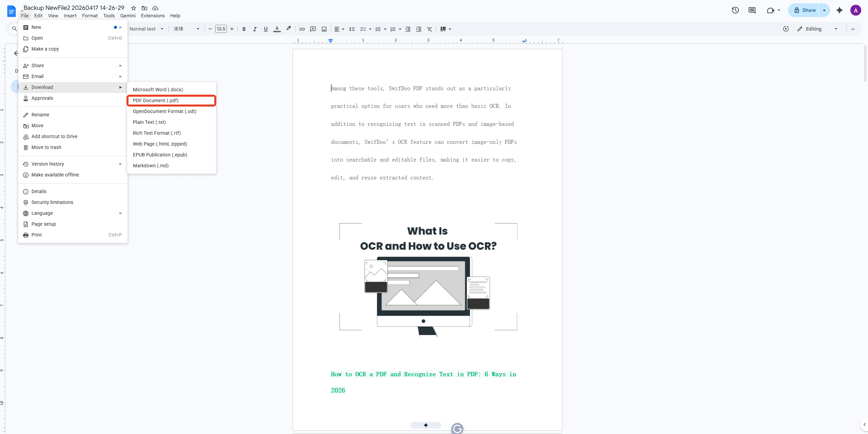Adjust line and paragraph spacing
This screenshot has height=434, width=868.
[352, 29]
